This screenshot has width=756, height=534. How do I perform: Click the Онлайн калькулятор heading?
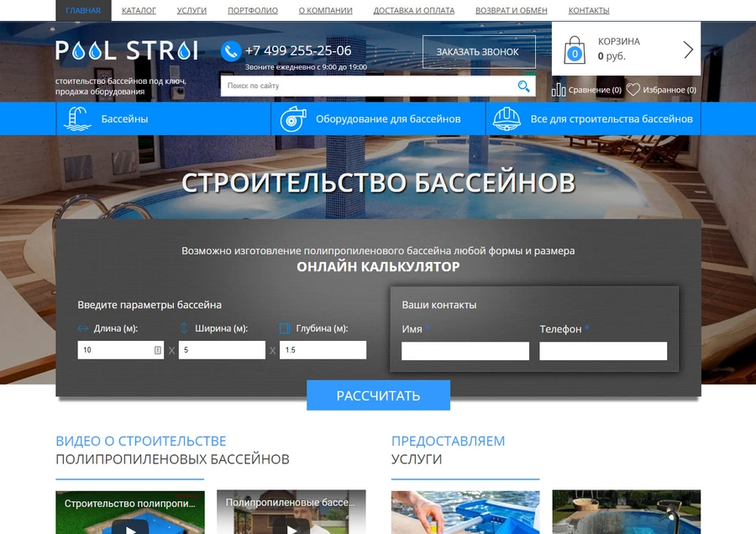pyautogui.click(x=379, y=266)
